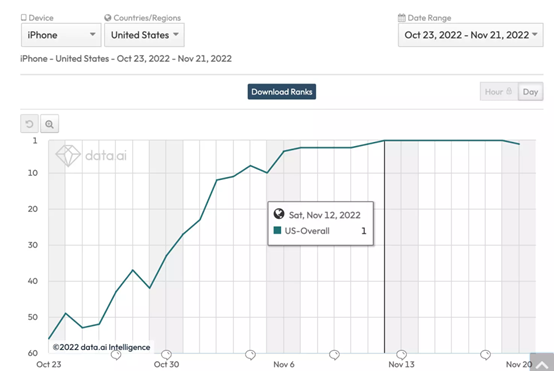
Task: Activate the magnifier zoom tool
Action: [49, 124]
